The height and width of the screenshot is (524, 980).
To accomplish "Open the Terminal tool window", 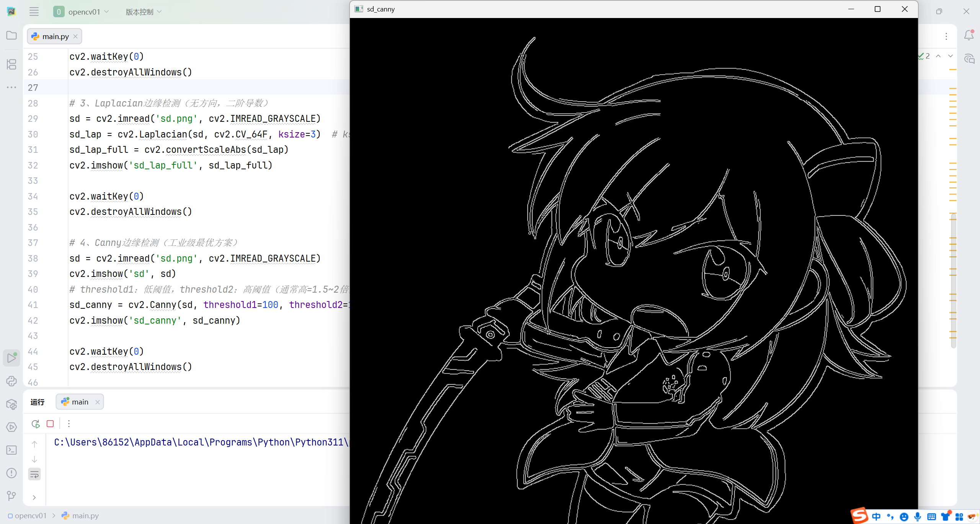I will point(11,450).
